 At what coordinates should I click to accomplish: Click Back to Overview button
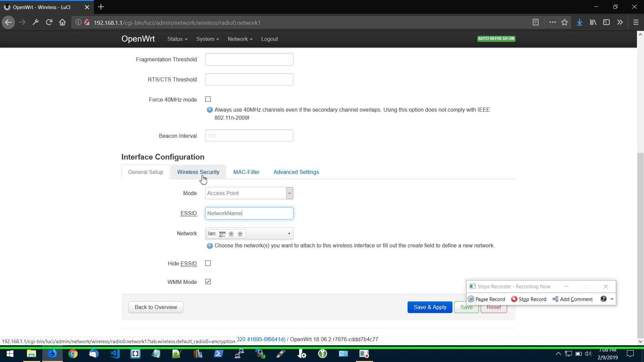coord(156,307)
